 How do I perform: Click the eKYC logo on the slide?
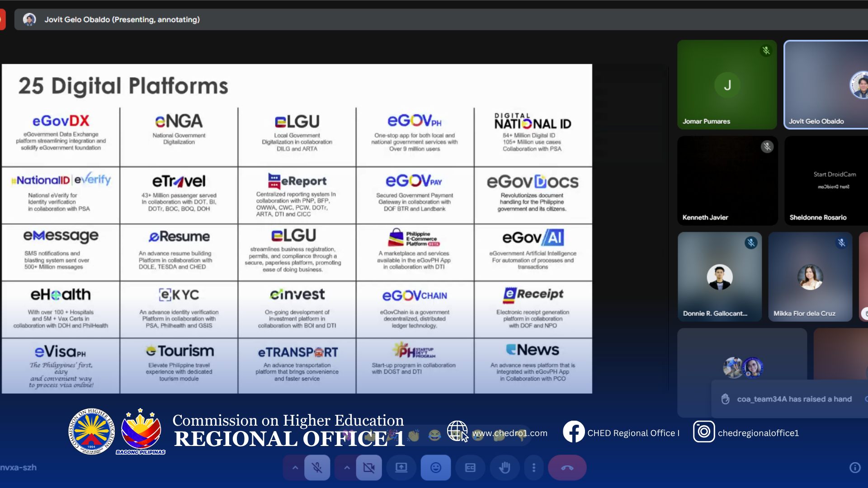tap(179, 295)
